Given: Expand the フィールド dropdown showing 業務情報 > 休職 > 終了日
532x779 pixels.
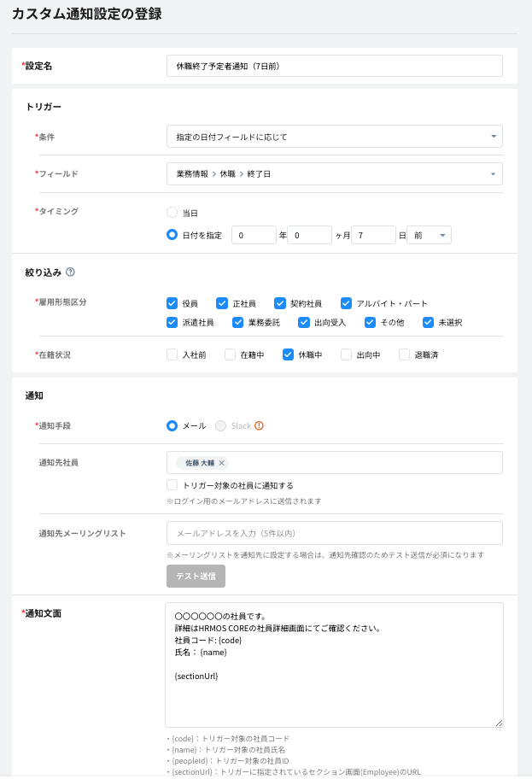Looking at the screenshot, I should pyautogui.click(x=334, y=174).
